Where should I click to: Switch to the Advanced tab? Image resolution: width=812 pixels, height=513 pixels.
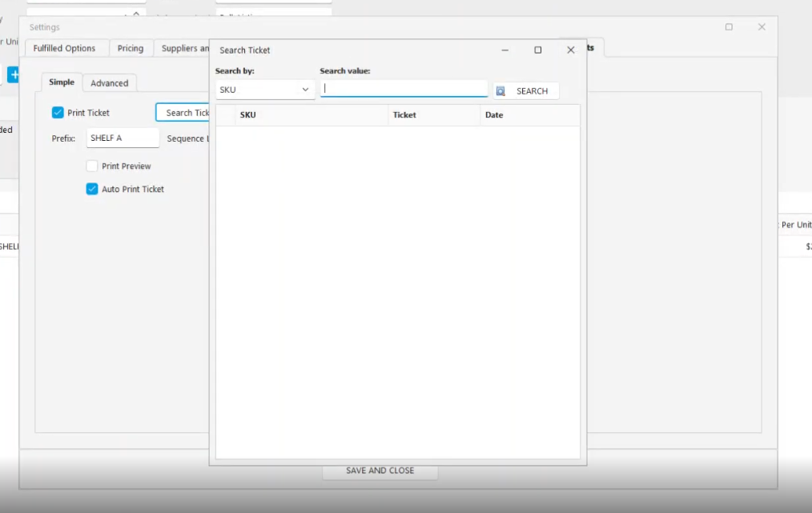pos(109,83)
